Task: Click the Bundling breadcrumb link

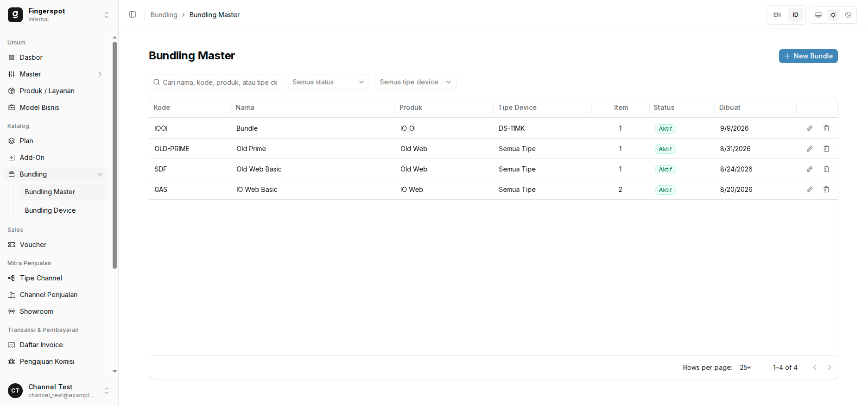Action: point(164,15)
